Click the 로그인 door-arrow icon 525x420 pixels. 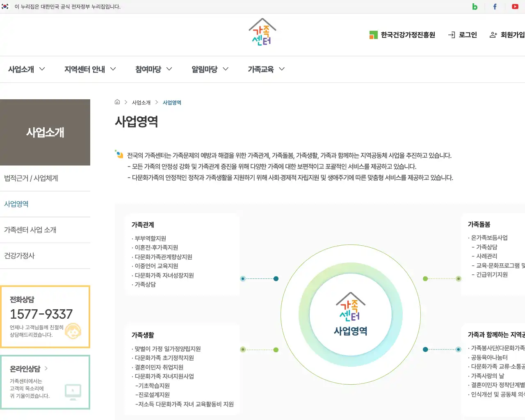tap(452, 35)
